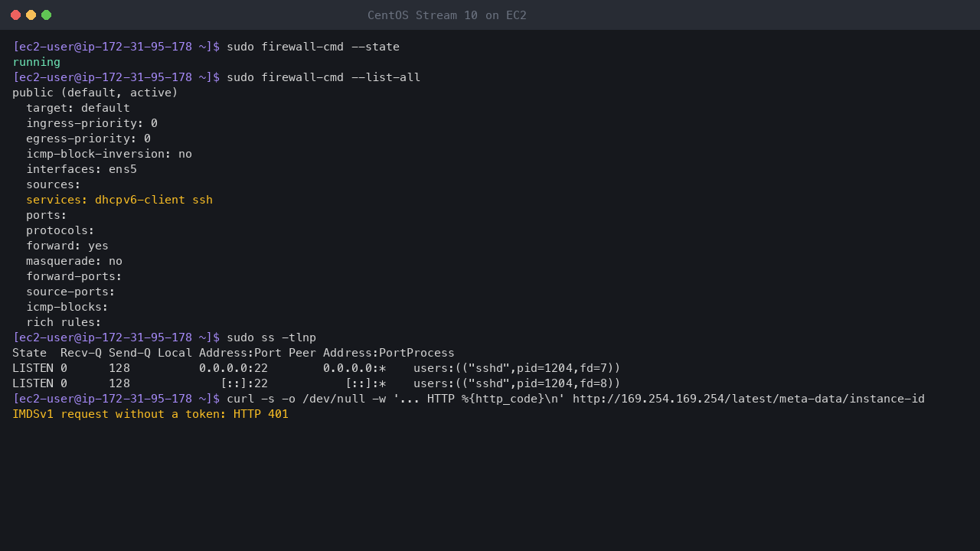Click the window title CentOS Stream 10 on EC2
This screenshot has height=551, width=980.
click(x=447, y=15)
